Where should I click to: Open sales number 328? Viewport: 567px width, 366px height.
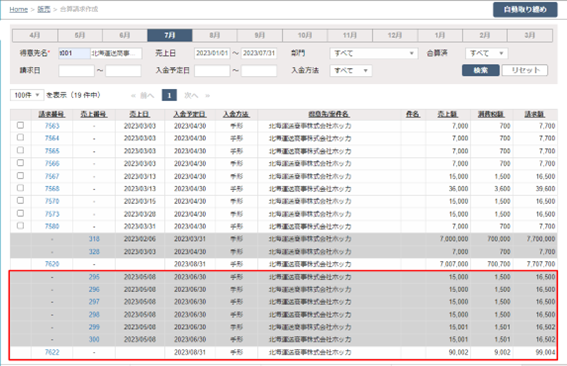pyautogui.click(x=94, y=251)
